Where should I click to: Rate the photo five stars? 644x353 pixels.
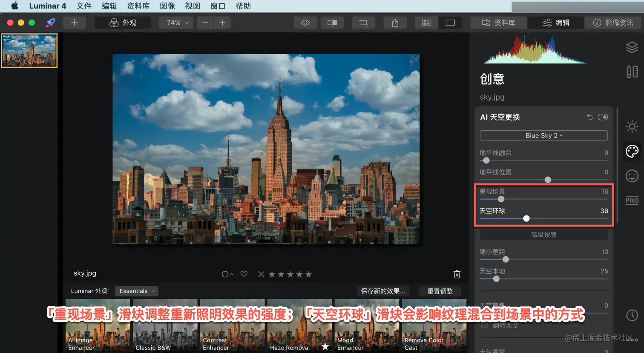pyautogui.click(x=308, y=274)
